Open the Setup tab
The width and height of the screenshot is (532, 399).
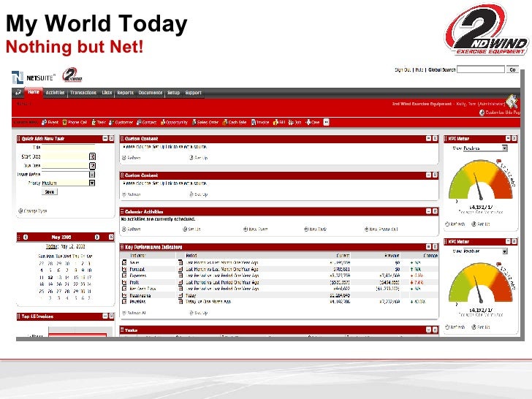coord(173,93)
